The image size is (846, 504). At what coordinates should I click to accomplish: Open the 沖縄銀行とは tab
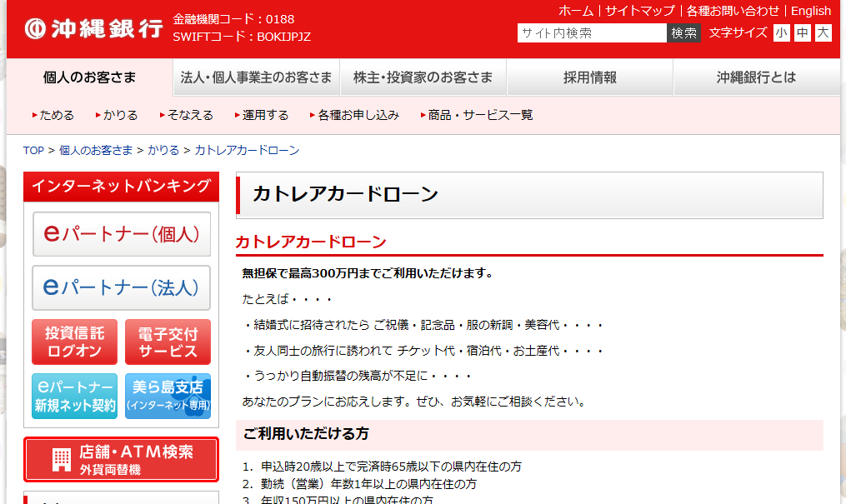click(757, 77)
